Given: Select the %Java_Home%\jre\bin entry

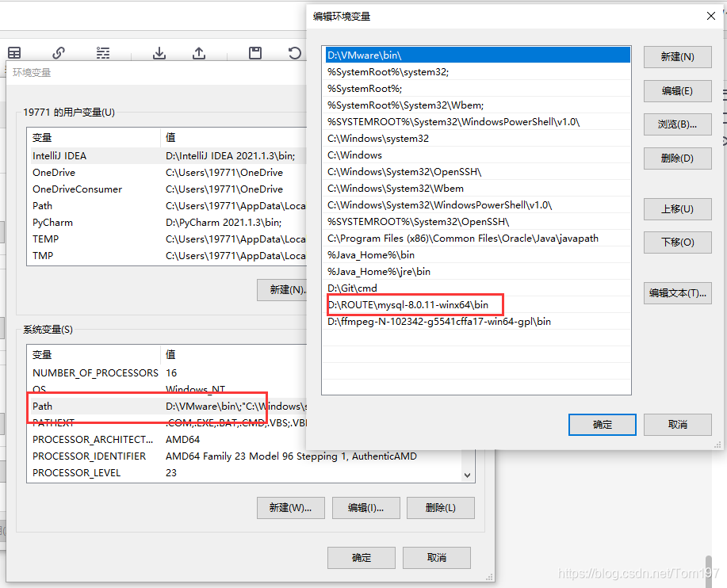Looking at the screenshot, I should click(477, 272).
